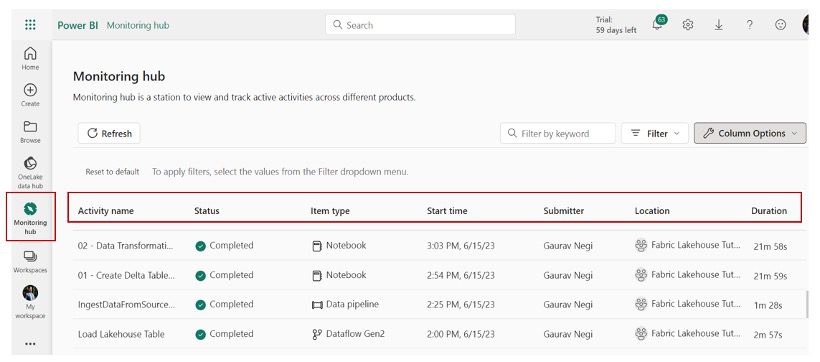Open activity 01 - Create Delta Table...
This screenshot has height=362, width=820.
pyautogui.click(x=127, y=275)
